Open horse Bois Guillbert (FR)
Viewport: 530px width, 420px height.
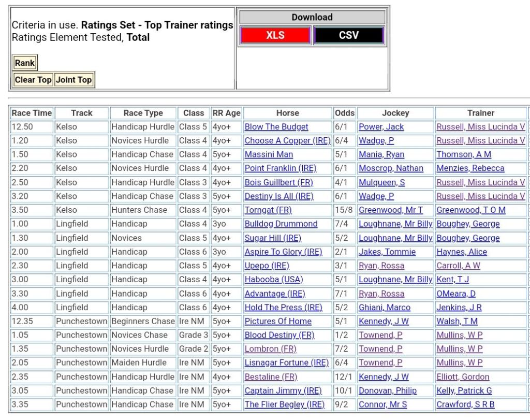[x=278, y=182]
